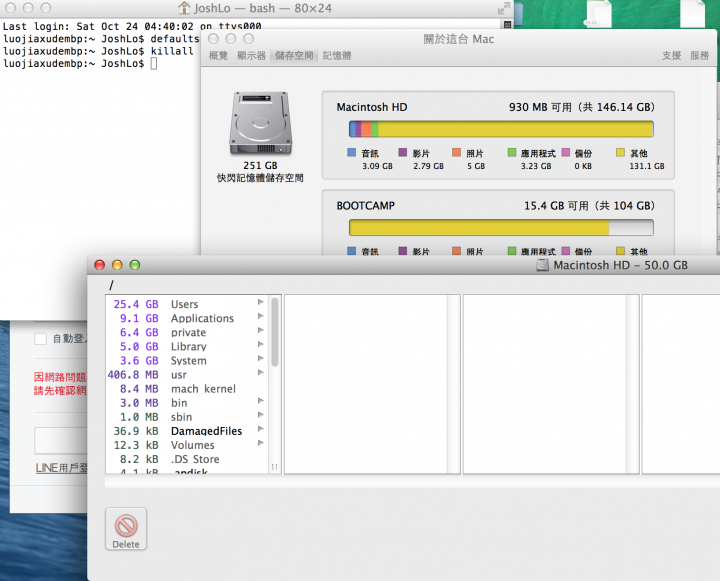Click the purple 影片 swatch under Macintosh HD

[403, 152]
